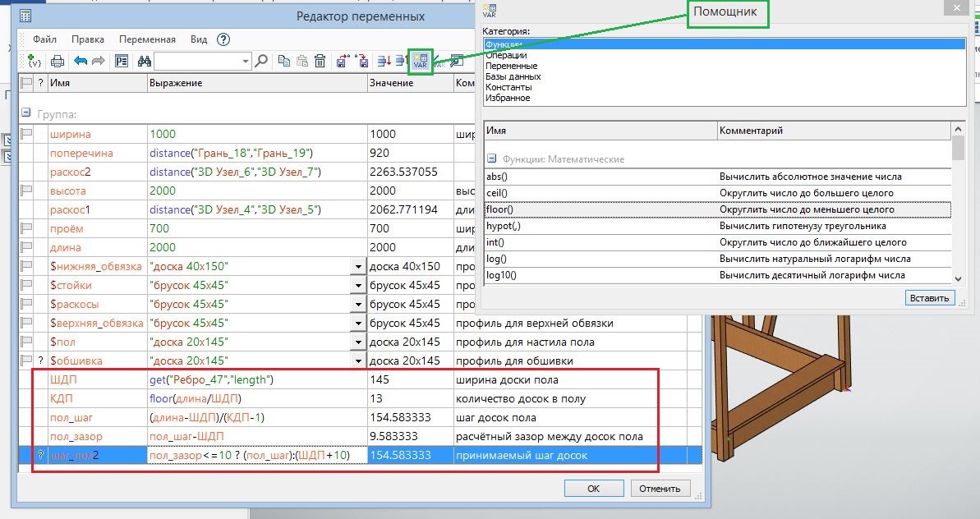The image size is (980, 519).
Task: Select Базы данных category
Action: coord(513,76)
